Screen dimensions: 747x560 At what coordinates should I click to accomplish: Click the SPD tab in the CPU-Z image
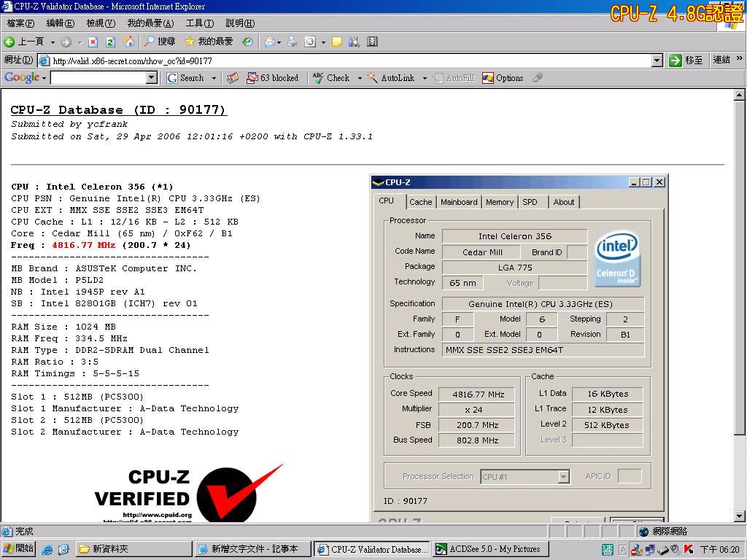point(530,202)
